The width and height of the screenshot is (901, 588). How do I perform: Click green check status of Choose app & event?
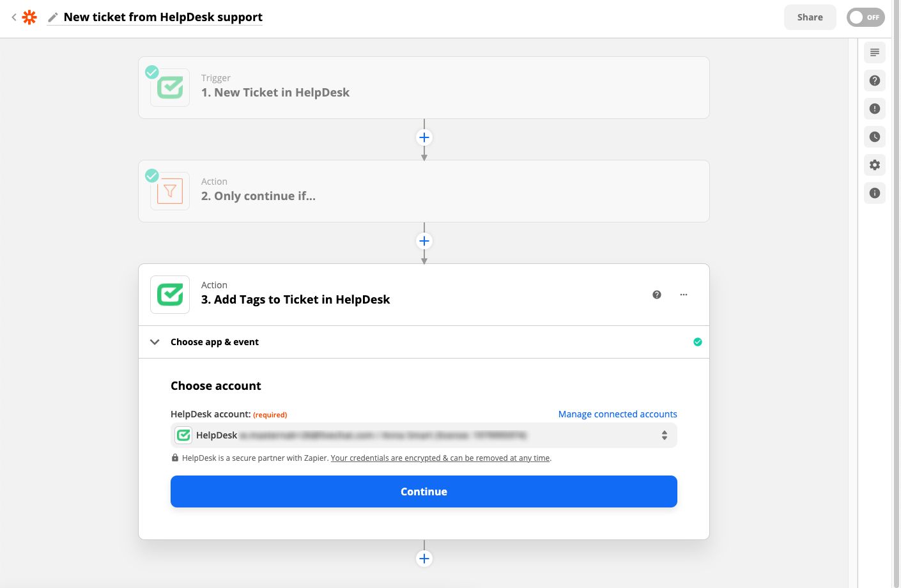click(698, 342)
